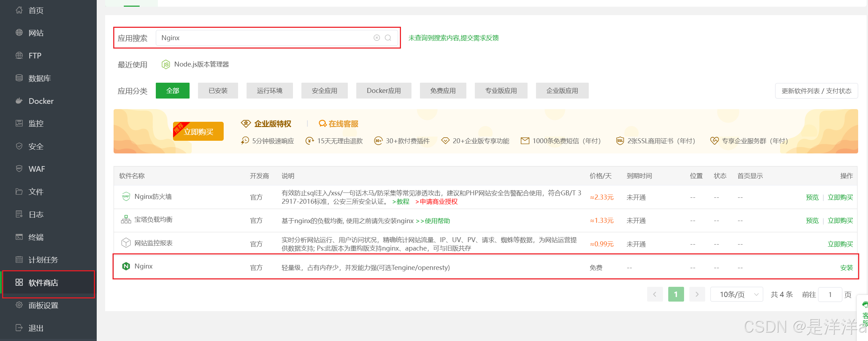Open the 数据库 database icon

click(x=19, y=78)
